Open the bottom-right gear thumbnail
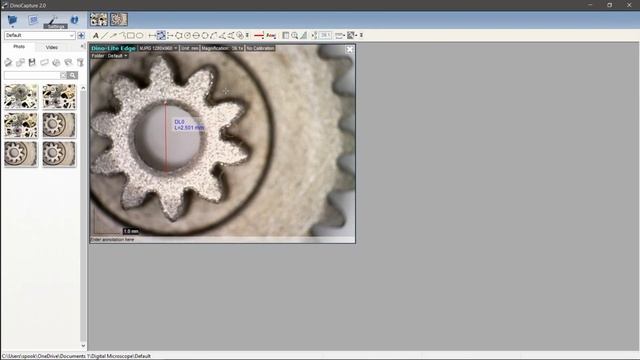Screen dimensions: 640x360 pyautogui.click(x=59, y=154)
